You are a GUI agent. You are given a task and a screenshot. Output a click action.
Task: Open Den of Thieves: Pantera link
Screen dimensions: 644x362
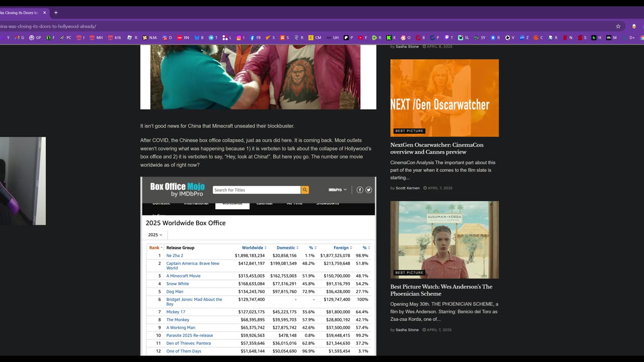coord(189,343)
